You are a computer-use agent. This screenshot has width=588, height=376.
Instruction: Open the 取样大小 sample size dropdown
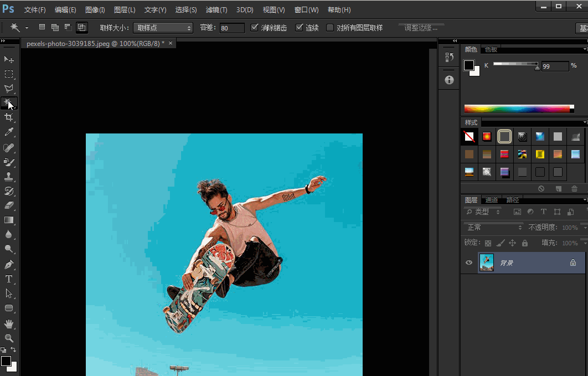click(163, 28)
